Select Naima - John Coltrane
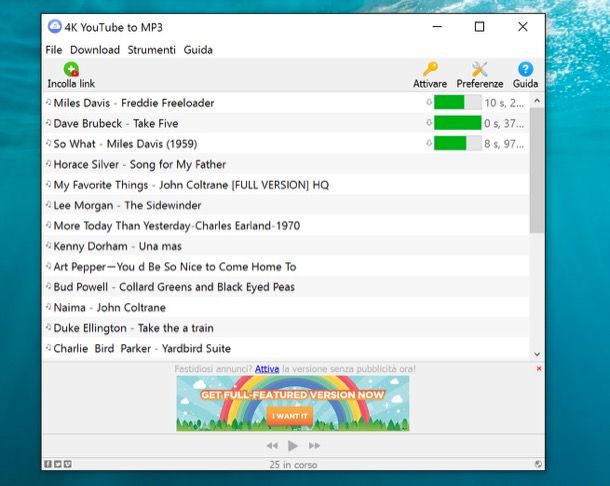 (x=286, y=307)
